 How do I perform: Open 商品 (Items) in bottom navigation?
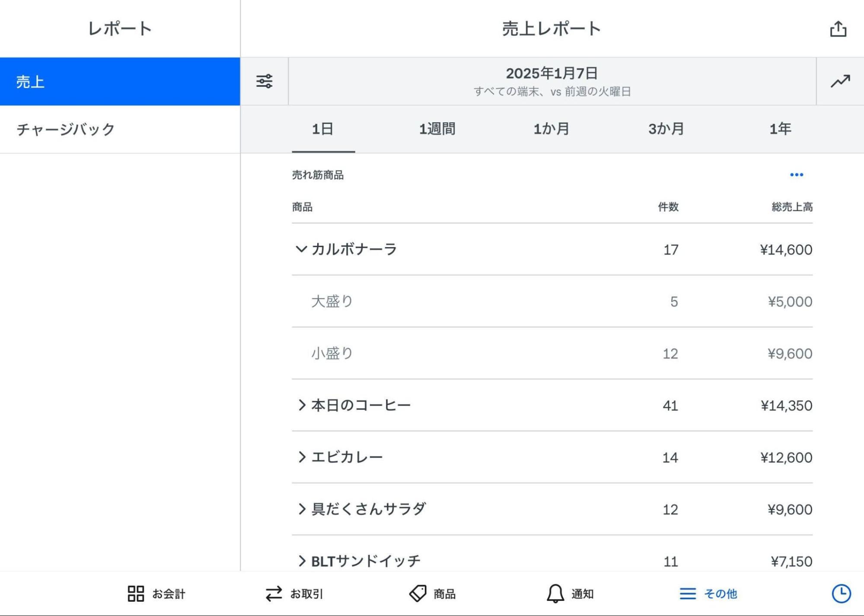pyautogui.click(x=434, y=594)
